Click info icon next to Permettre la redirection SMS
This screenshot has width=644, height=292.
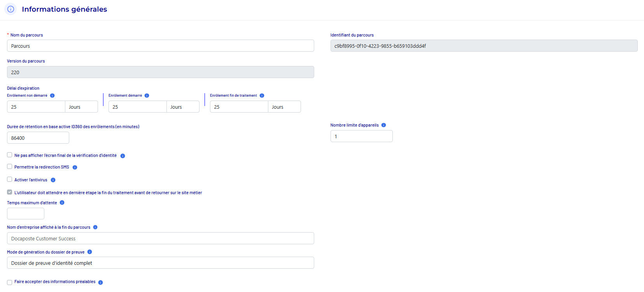75,167
